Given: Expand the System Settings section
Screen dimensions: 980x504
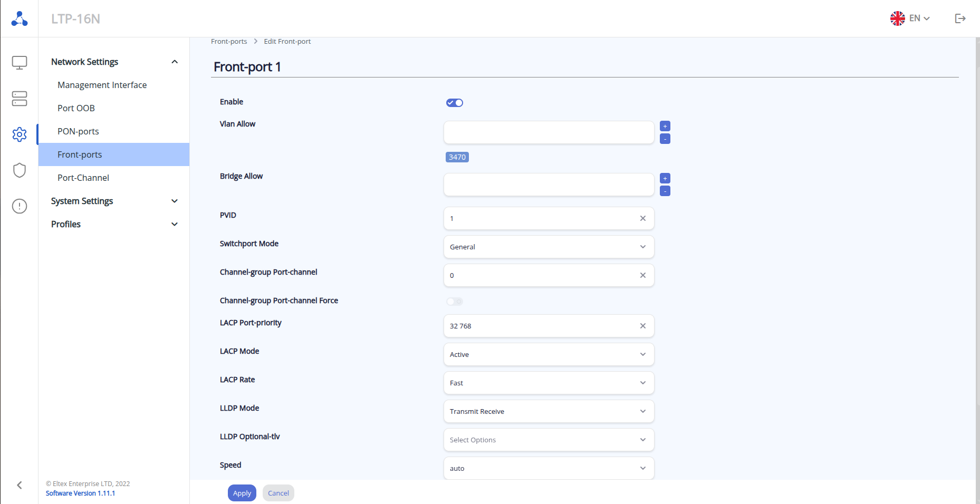Looking at the screenshot, I should pyautogui.click(x=114, y=201).
